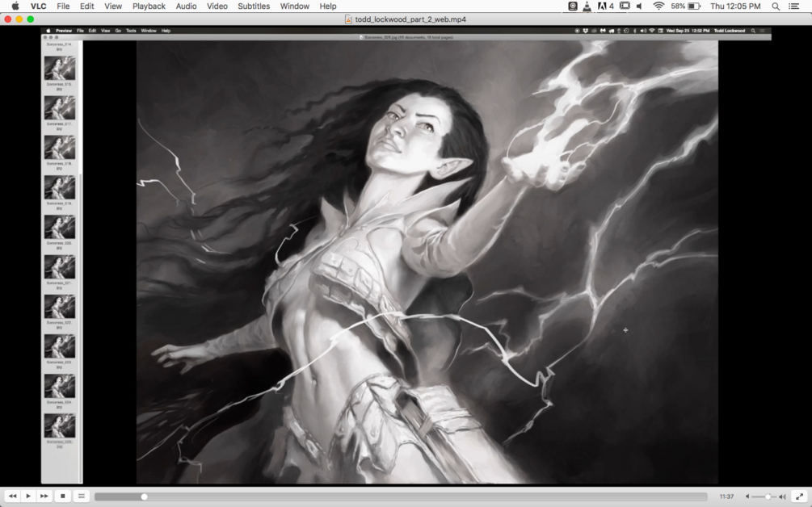
Task: Click the VLC fast-forward (next) button
Action: click(x=44, y=497)
